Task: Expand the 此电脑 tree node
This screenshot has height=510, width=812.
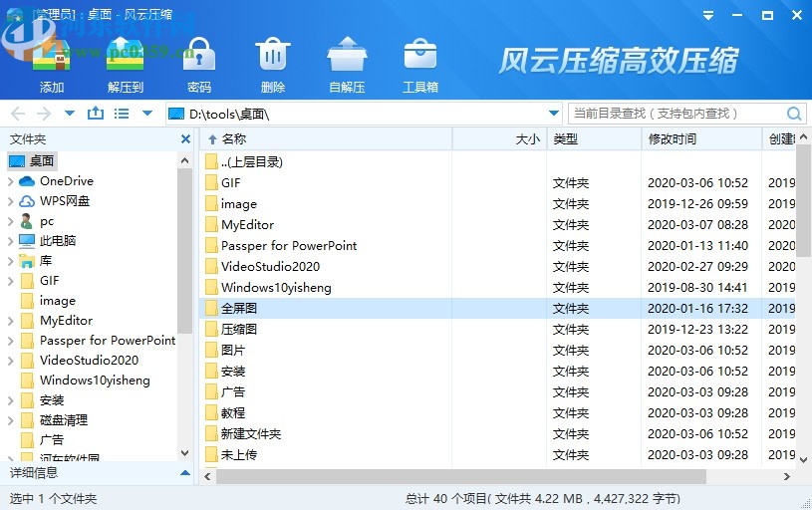Action: pyautogui.click(x=10, y=241)
